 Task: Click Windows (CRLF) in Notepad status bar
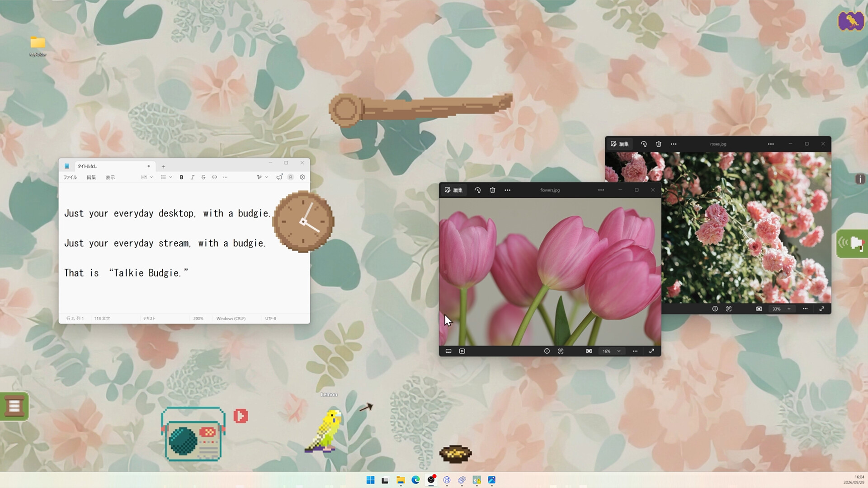(x=231, y=319)
